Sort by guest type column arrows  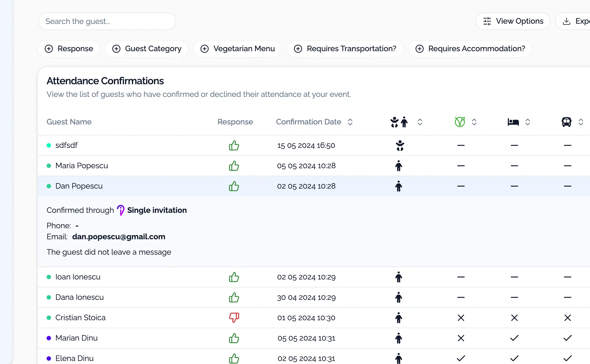coord(420,122)
